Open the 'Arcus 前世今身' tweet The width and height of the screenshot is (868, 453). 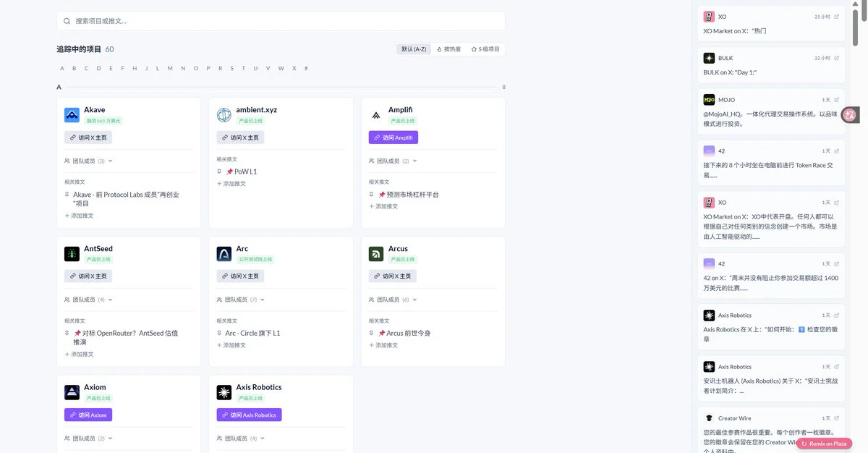(404, 333)
